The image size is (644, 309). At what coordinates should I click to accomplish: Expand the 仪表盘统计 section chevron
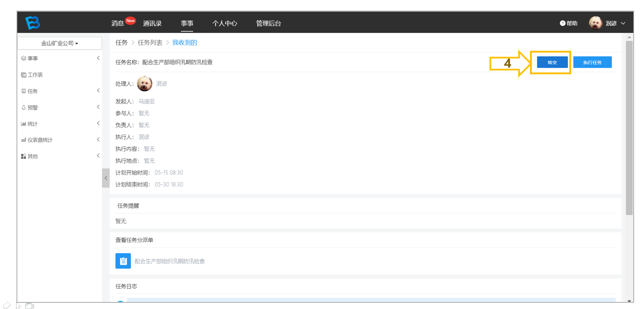(98, 139)
